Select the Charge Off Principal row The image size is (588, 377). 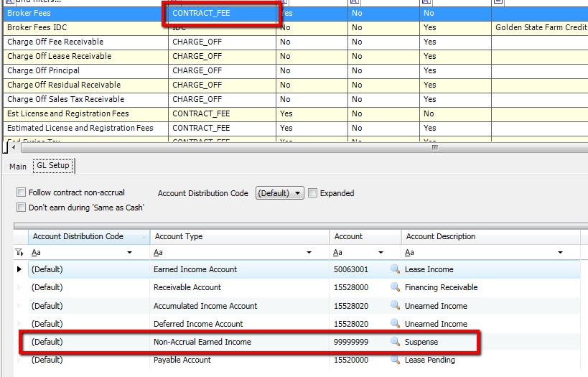click(x=296, y=70)
